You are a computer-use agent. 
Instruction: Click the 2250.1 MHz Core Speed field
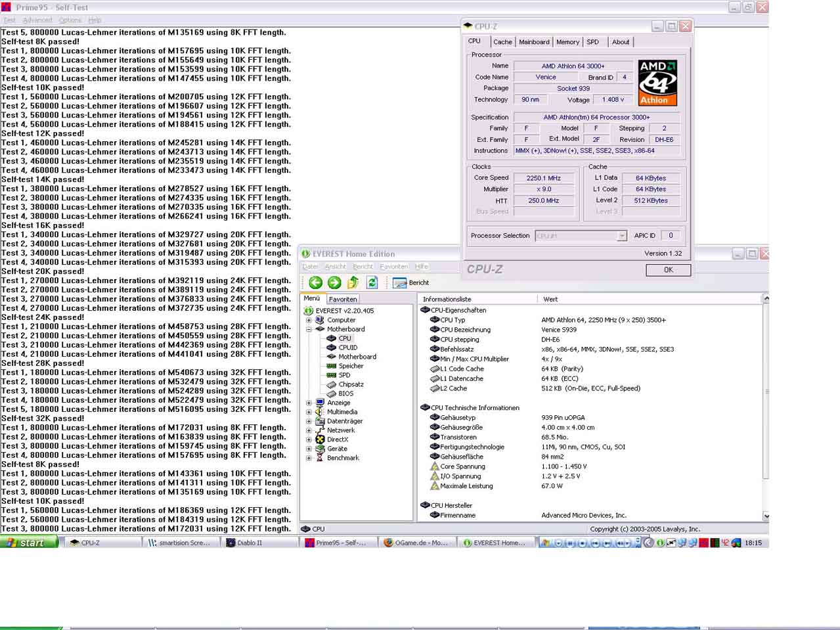(544, 178)
